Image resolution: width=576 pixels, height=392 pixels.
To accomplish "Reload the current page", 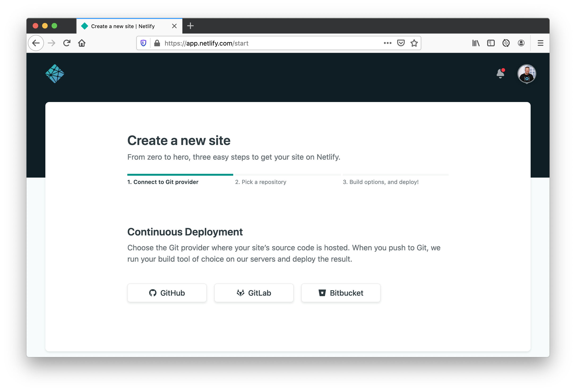I will 67,43.
